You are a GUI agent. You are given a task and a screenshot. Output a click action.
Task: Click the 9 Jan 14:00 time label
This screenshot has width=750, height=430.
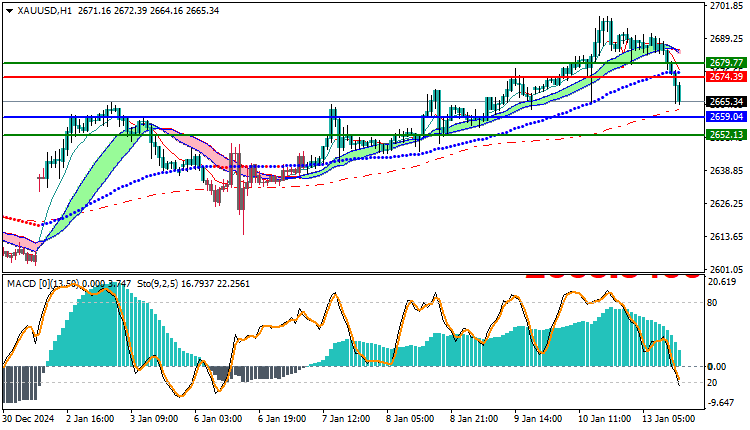538,419
